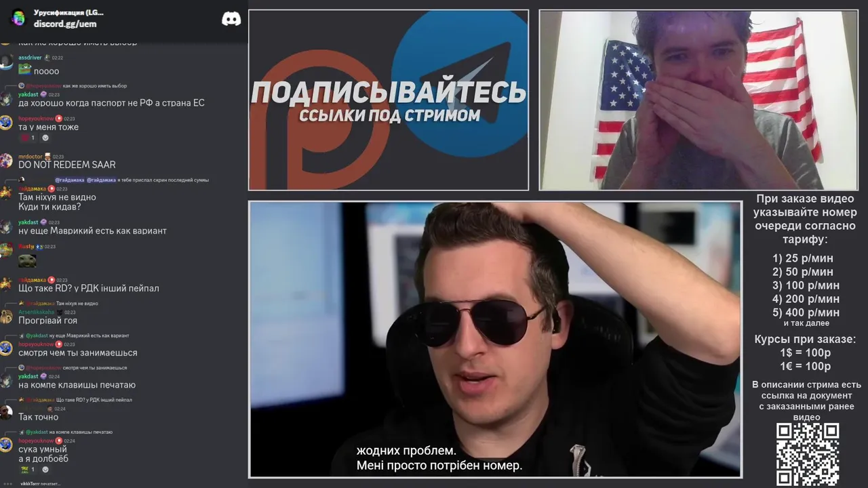Click the 'ПОДПИСЫВАЙТЕСЬ' banner panel
This screenshot has width=868, height=488.
[389, 100]
